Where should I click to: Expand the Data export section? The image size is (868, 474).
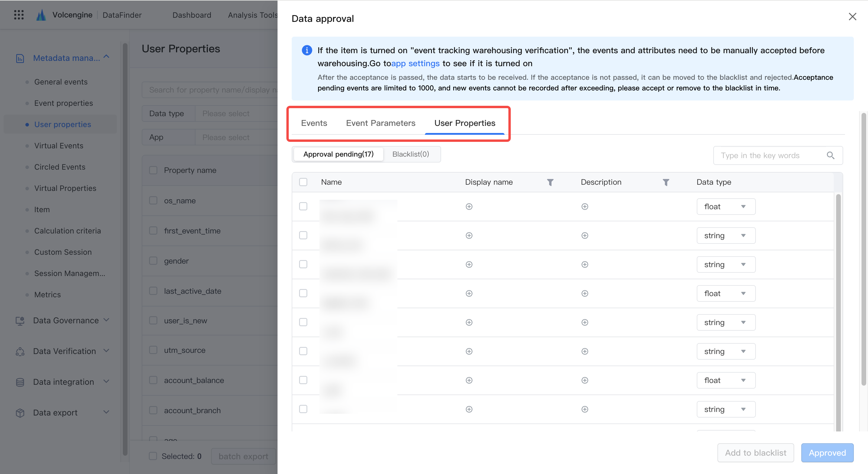[x=107, y=412]
